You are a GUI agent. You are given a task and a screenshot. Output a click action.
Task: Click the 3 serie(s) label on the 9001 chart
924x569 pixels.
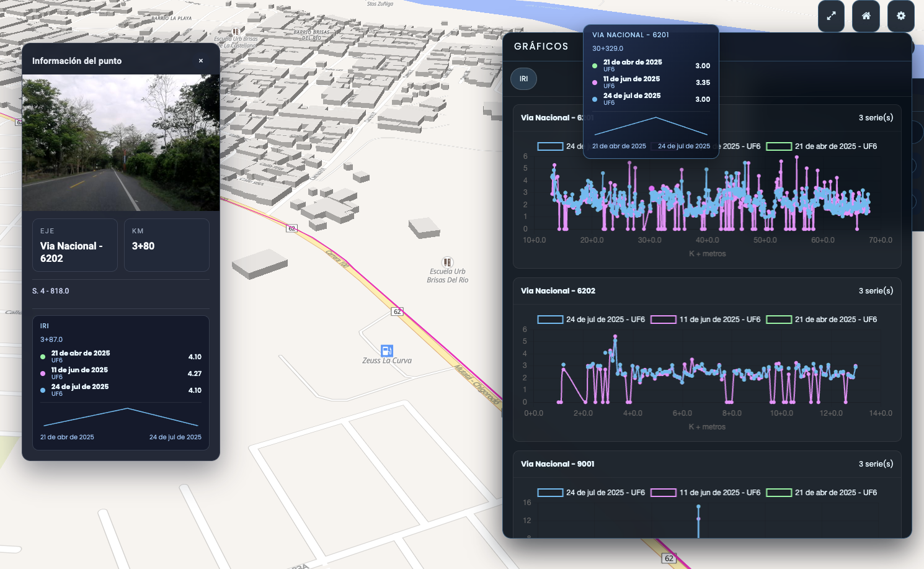876,464
